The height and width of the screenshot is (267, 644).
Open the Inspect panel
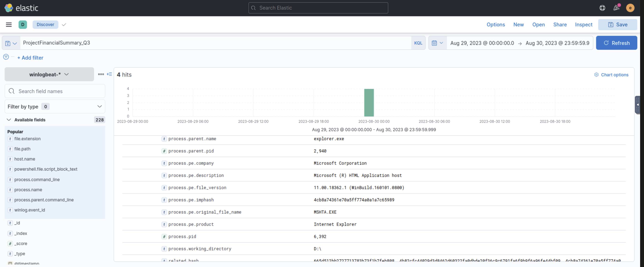click(583, 24)
